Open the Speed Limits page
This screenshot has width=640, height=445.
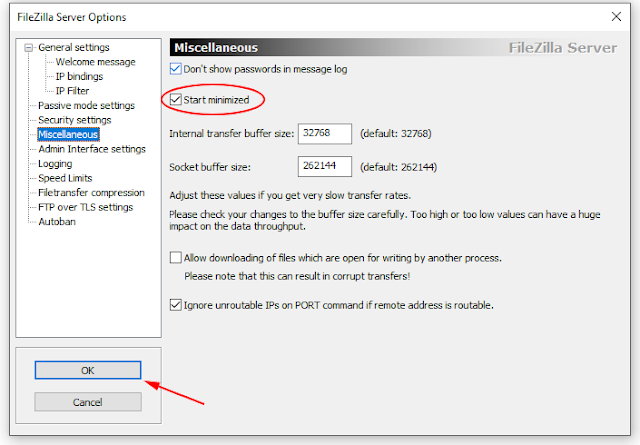(x=65, y=178)
